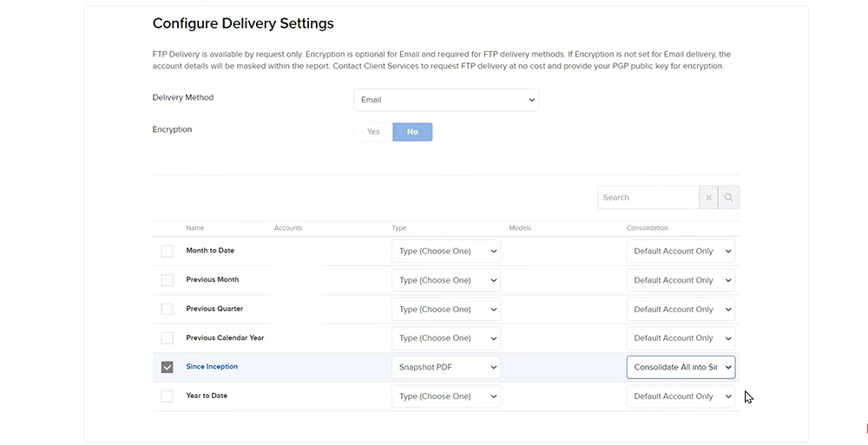The image size is (868, 445).
Task: Click into the Search field
Action: (x=648, y=198)
